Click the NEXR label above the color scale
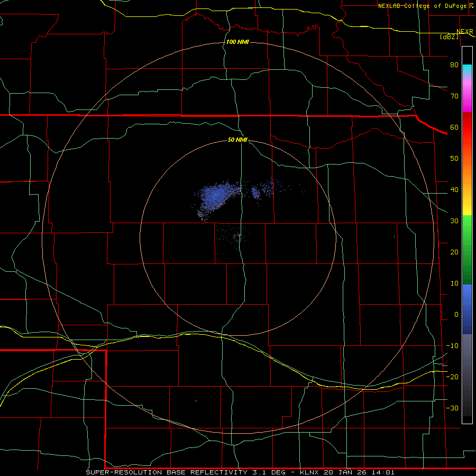The image size is (476, 476). tap(464, 31)
